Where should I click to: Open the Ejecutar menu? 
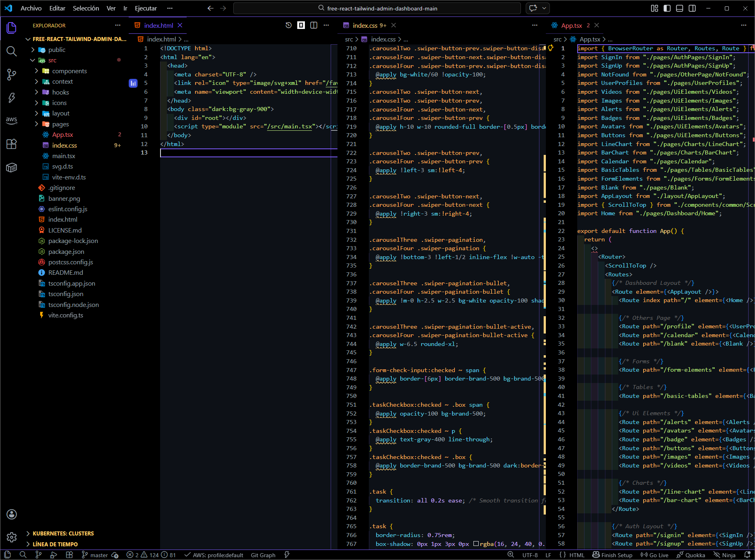(x=146, y=8)
